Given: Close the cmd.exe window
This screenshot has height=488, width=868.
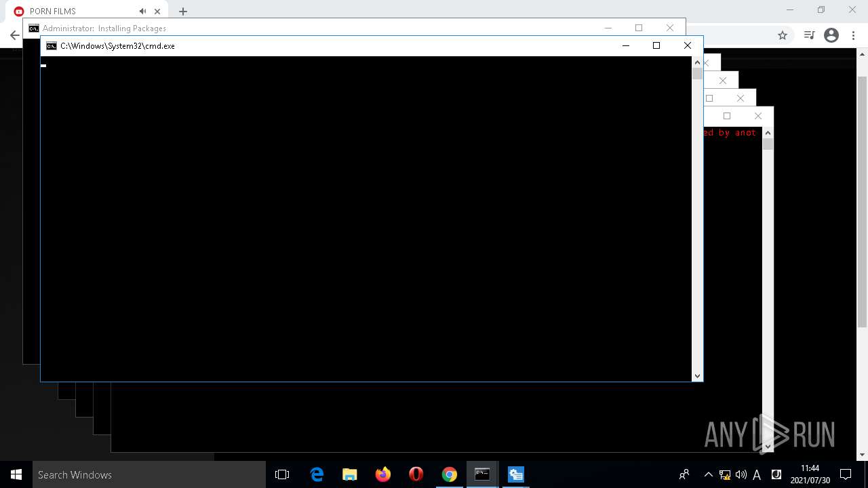Looking at the screenshot, I should click(687, 45).
